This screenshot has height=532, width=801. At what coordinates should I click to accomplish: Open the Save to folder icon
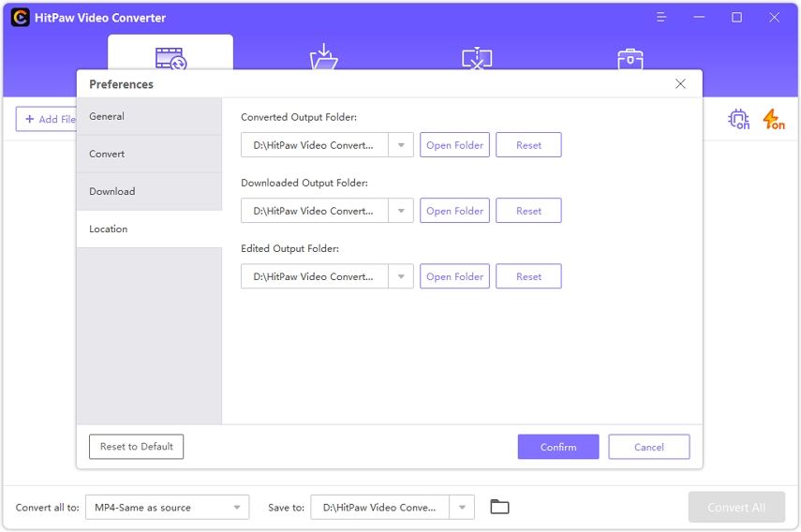499,507
